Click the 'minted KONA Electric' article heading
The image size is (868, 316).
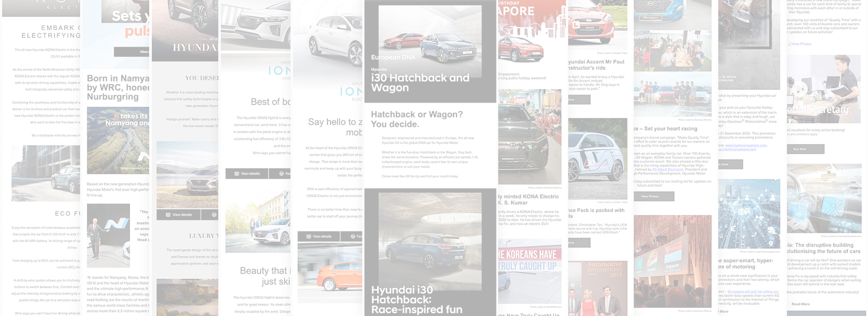click(529, 199)
